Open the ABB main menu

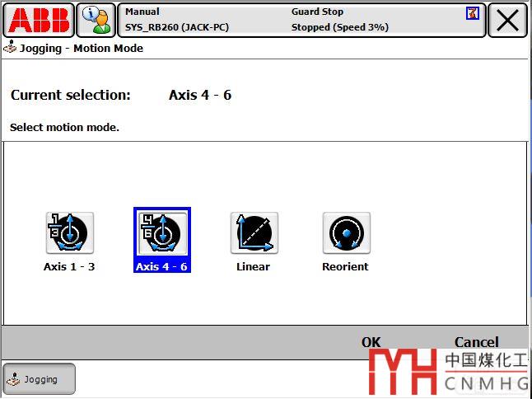click(x=39, y=20)
